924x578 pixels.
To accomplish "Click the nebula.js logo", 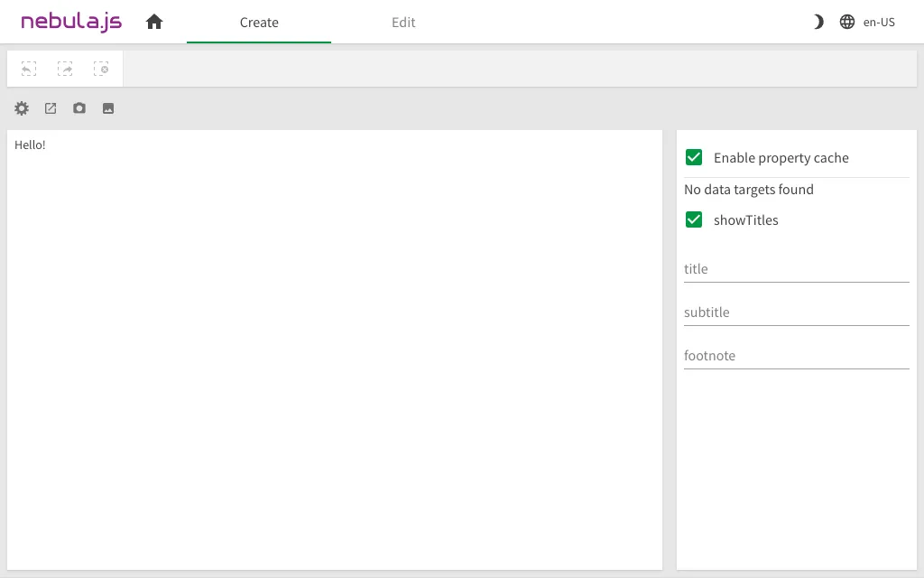I will click(x=71, y=22).
